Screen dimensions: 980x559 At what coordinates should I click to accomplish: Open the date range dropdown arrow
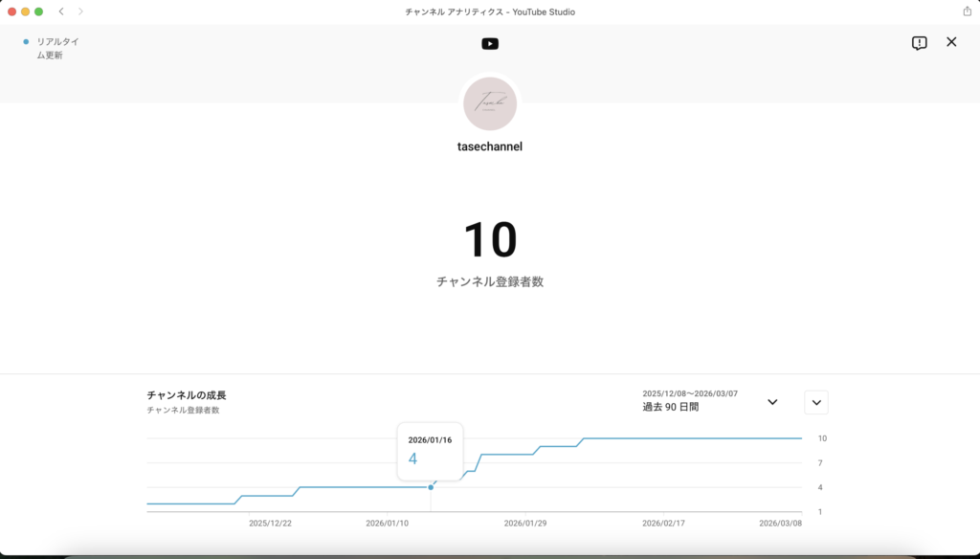(772, 402)
